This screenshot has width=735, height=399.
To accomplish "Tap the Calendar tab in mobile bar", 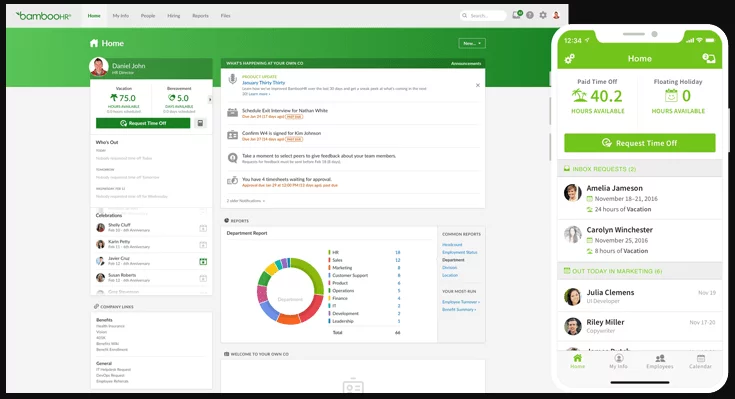I will 700,361.
